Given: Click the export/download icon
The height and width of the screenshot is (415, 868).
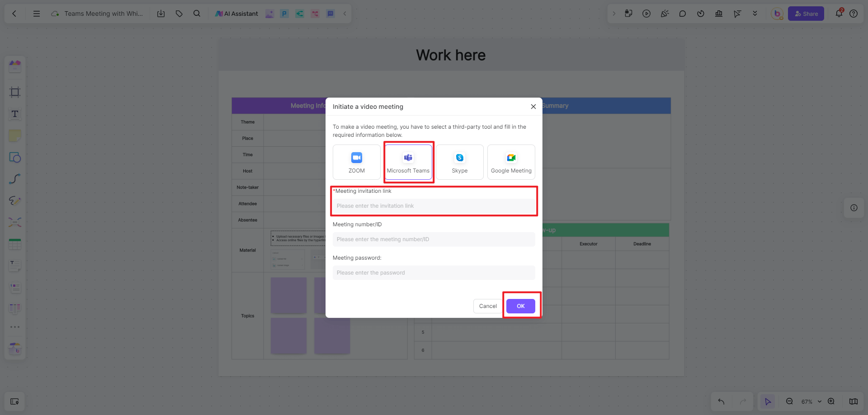Looking at the screenshot, I should (x=161, y=14).
